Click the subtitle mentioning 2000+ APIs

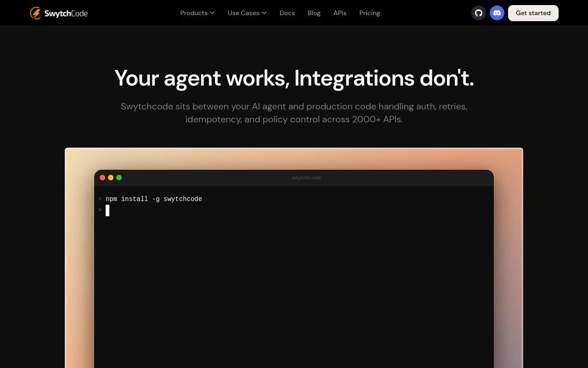(x=294, y=113)
